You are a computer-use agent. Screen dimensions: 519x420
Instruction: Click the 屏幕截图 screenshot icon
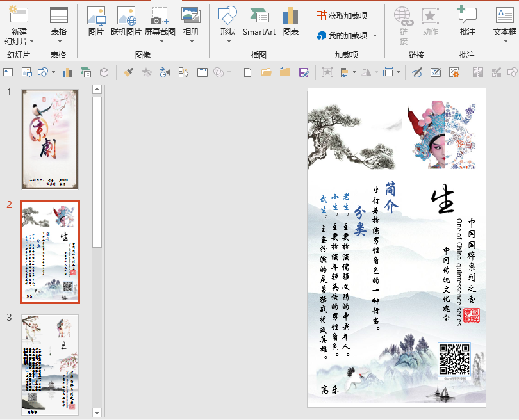[x=160, y=16]
